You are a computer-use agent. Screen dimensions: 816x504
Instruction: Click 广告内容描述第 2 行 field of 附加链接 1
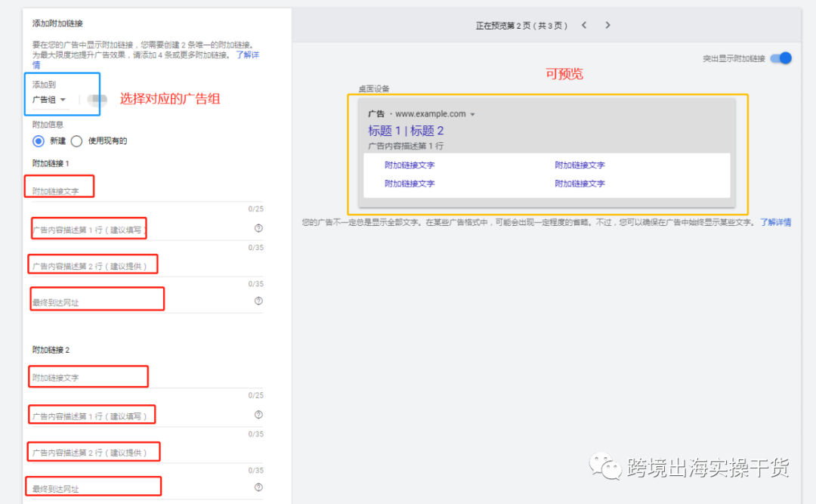point(147,265)
